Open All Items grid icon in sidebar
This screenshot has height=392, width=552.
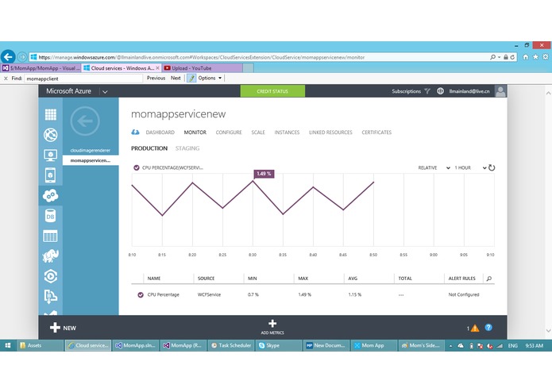coord(50,114)
